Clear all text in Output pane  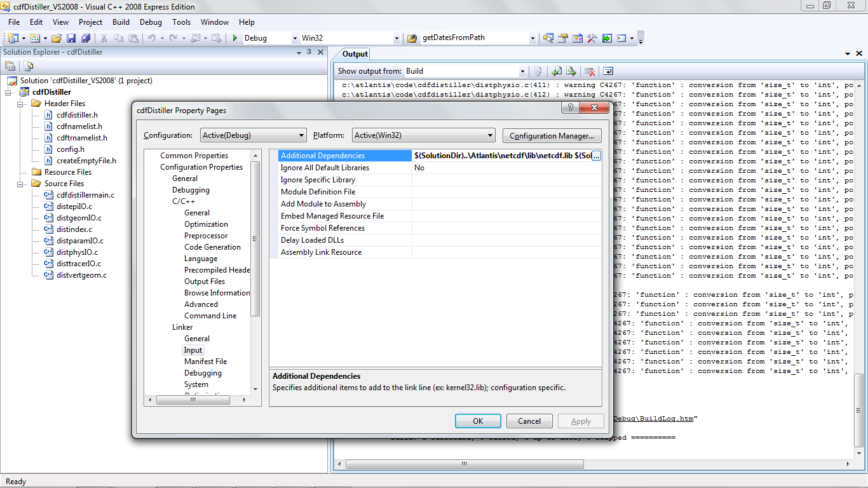[x=590, y=71]
